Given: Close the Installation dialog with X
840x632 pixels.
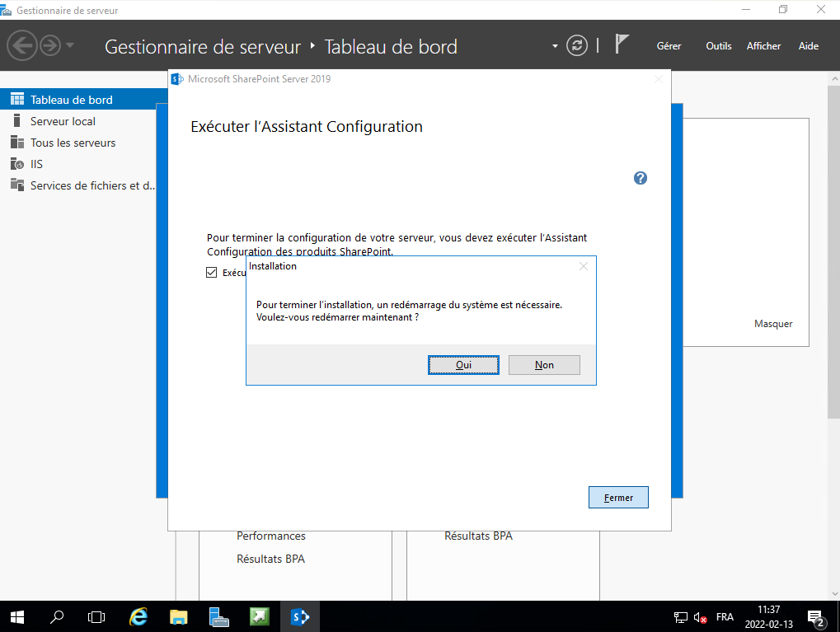Looking at the screenshot, I should (x=584, y=266).
